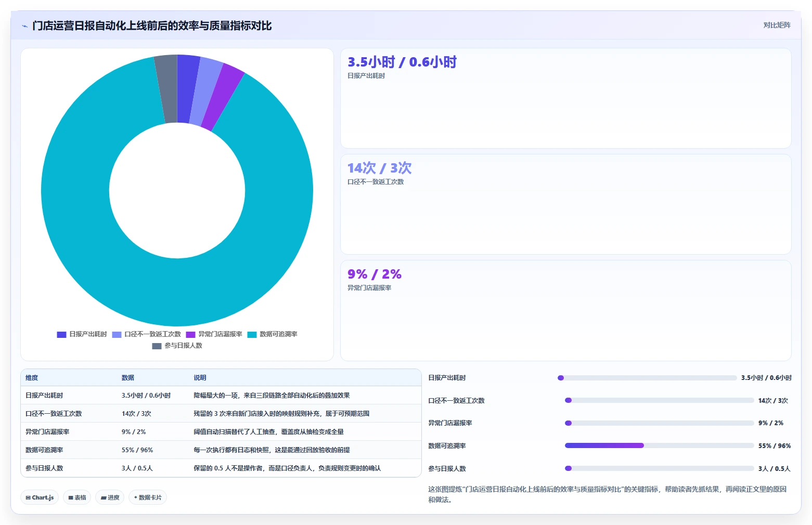Toggle the 数据可追溯率 legend entry
Screen dimensions: 812x525
tap(272, 334)
